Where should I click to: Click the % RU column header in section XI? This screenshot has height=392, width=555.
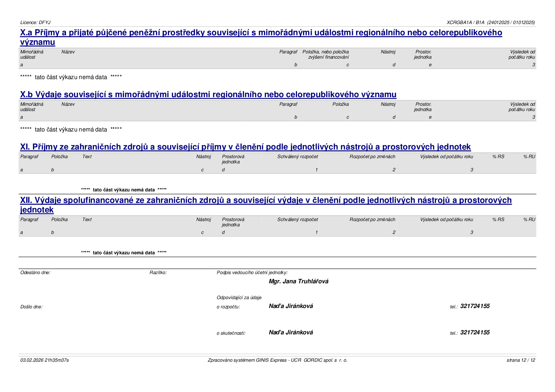(529, 156)
